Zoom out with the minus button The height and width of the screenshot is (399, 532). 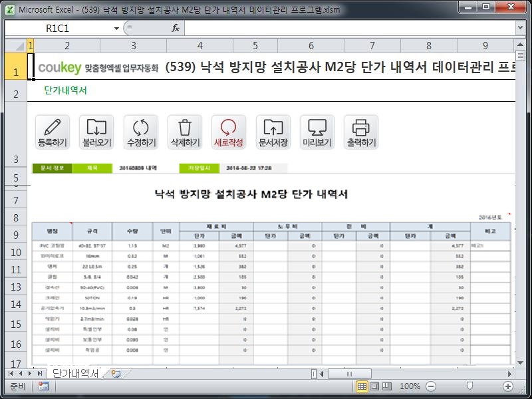[430, 386]
